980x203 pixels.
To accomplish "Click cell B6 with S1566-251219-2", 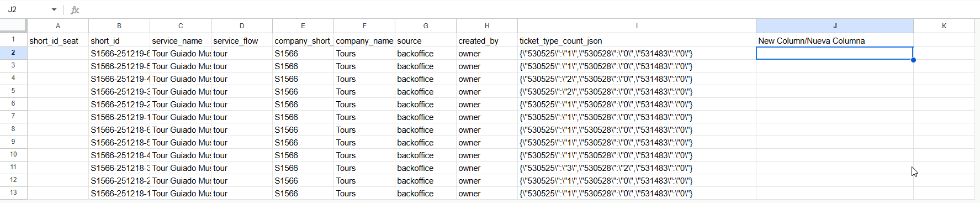I will click(x=119, y=104).
